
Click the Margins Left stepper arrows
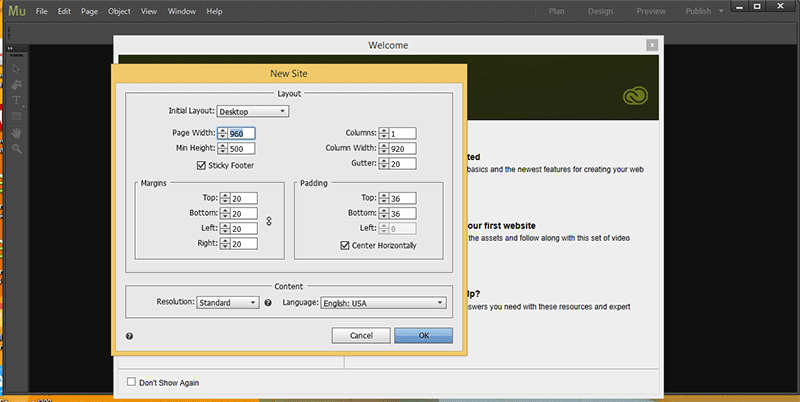225,229
